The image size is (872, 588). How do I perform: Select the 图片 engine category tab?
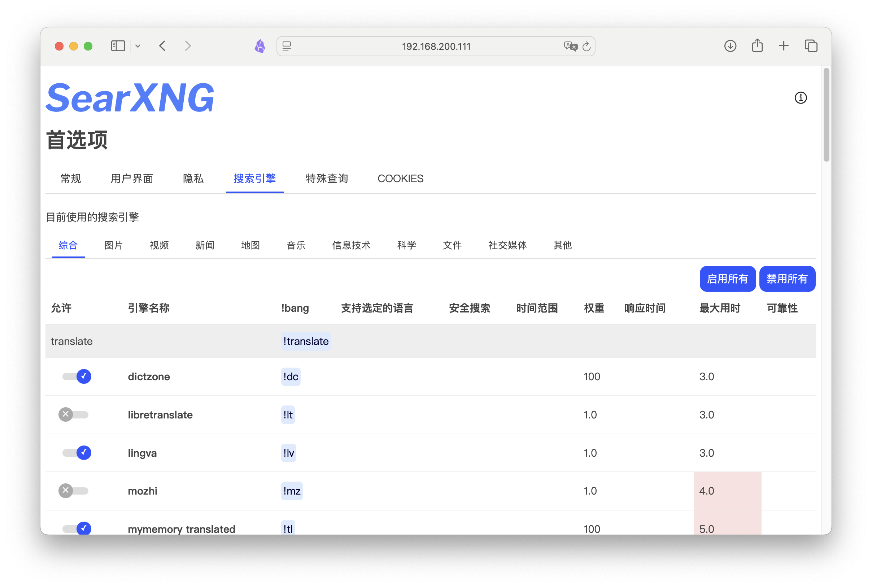click(114, 245)
